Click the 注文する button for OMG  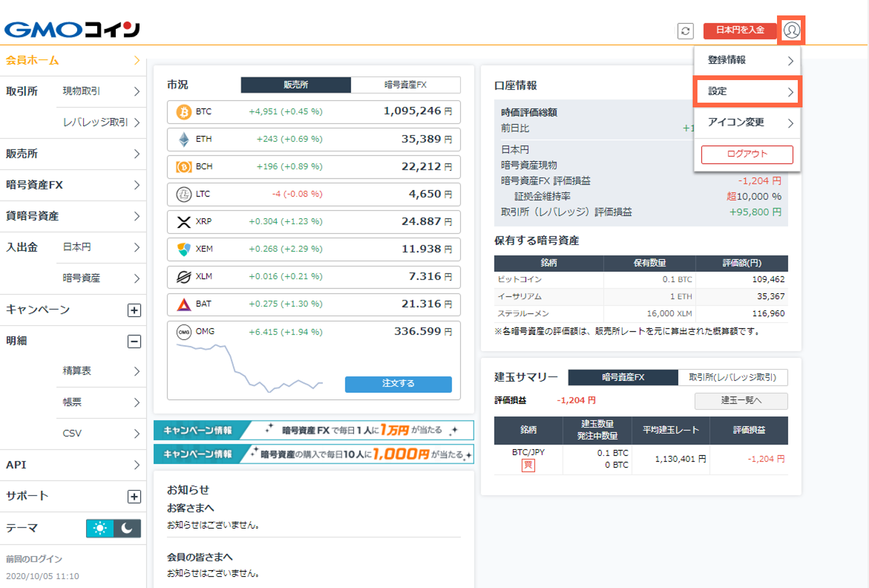click(398, 384)
